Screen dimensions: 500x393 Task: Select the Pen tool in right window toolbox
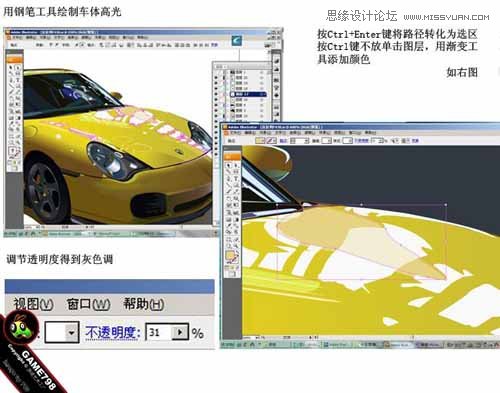(229, 179)
